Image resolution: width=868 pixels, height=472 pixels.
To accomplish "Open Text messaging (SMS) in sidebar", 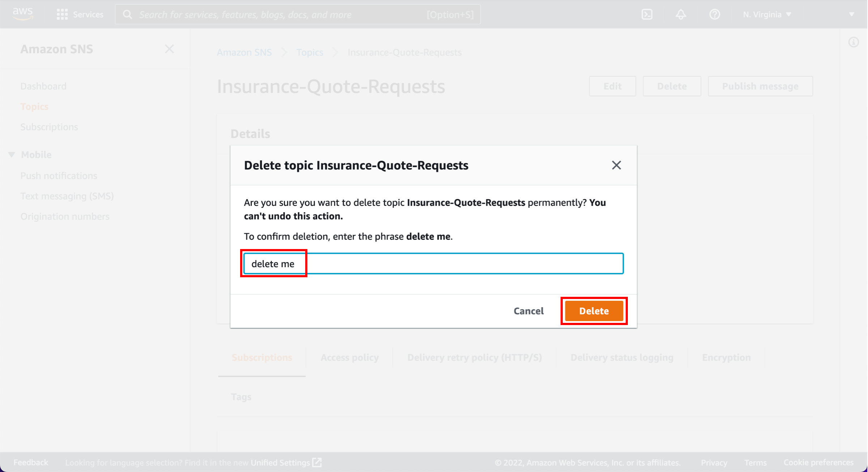I will [x=67, y=196].
